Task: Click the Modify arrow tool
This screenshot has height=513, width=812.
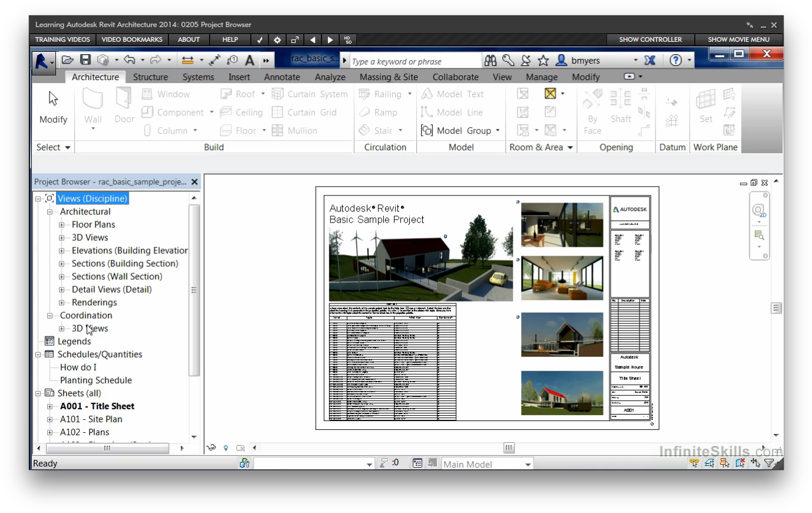Action: point(53,106)
